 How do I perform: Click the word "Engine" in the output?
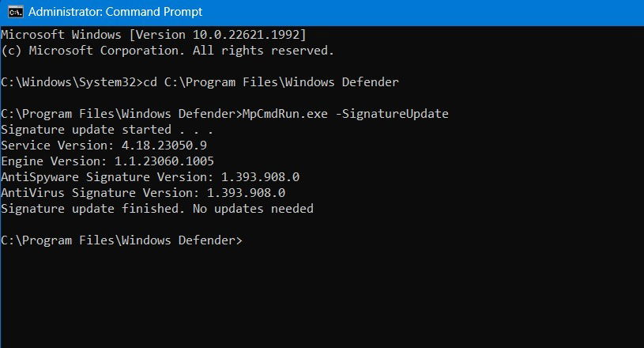tap(22, 161)
